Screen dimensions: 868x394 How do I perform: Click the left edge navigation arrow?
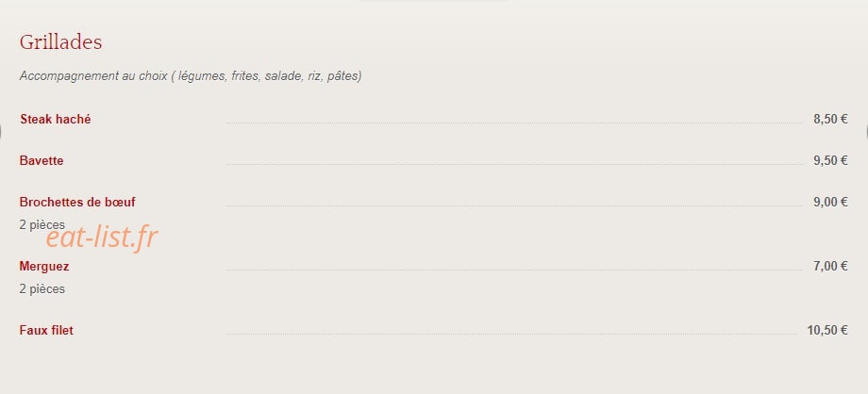click(1, 132)
